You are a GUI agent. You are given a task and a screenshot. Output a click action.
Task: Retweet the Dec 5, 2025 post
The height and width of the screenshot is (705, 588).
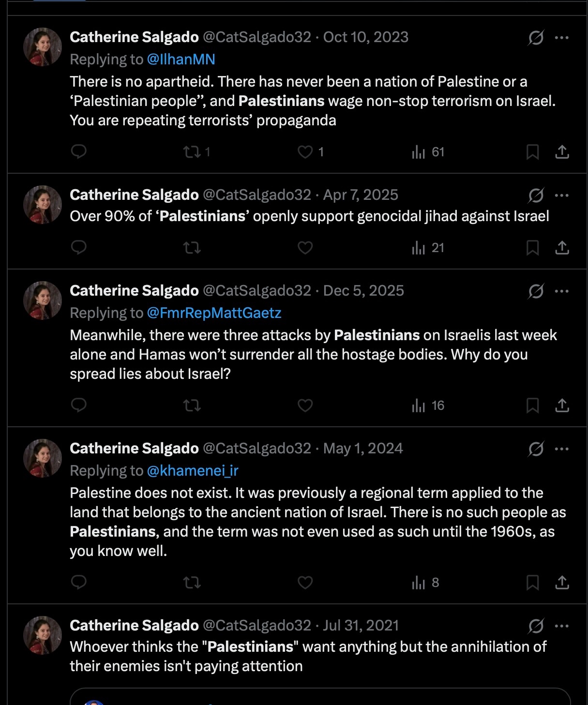coord(192,405)
